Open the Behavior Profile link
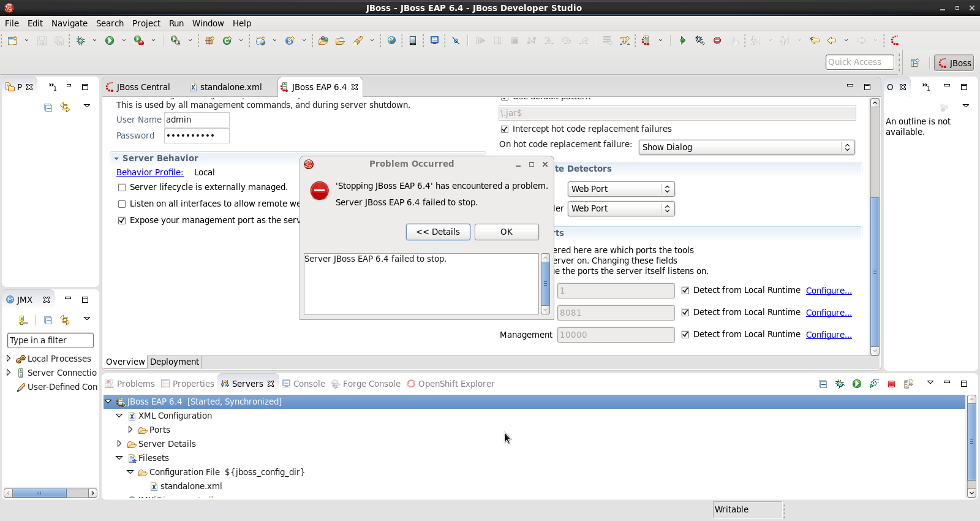Viewport: 980px width, 521px height. [x=150, y=172]
